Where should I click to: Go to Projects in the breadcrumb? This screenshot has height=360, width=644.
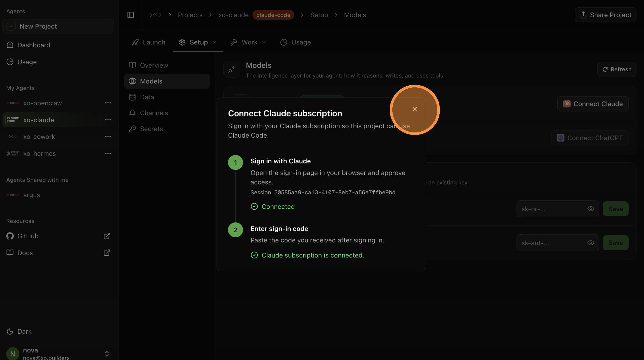pyautogui.click(x=190, y=15)
